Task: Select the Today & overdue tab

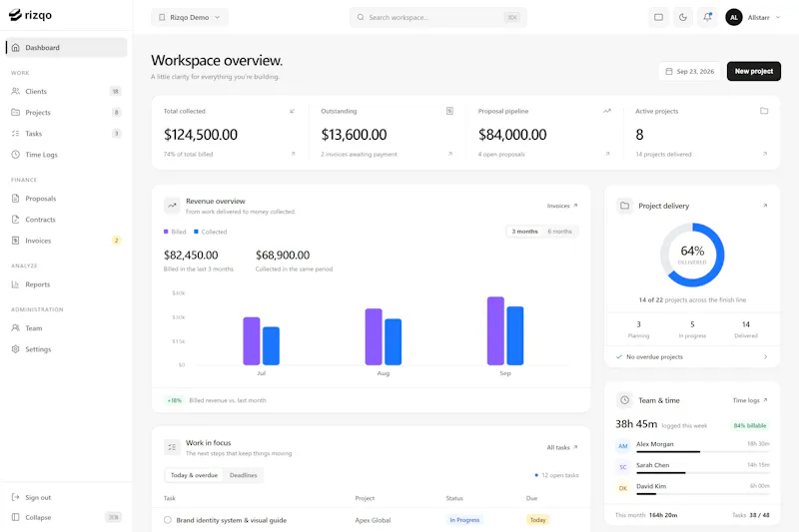Action: click(x=194, y=475)
